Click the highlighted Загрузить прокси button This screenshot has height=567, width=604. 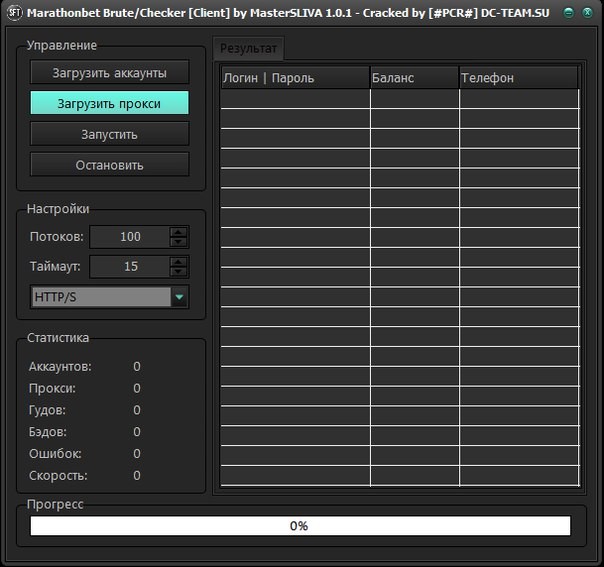109,103
